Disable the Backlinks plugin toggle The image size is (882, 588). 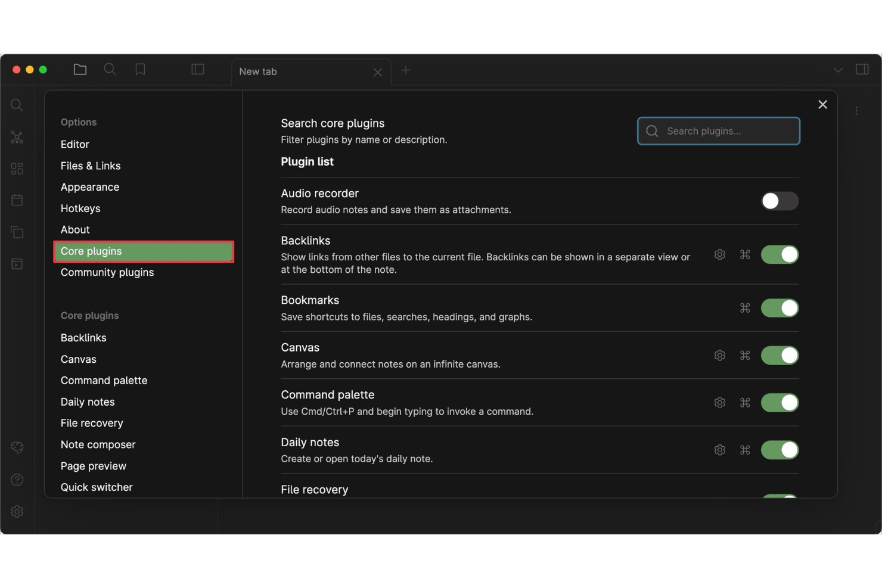point(779,254)
